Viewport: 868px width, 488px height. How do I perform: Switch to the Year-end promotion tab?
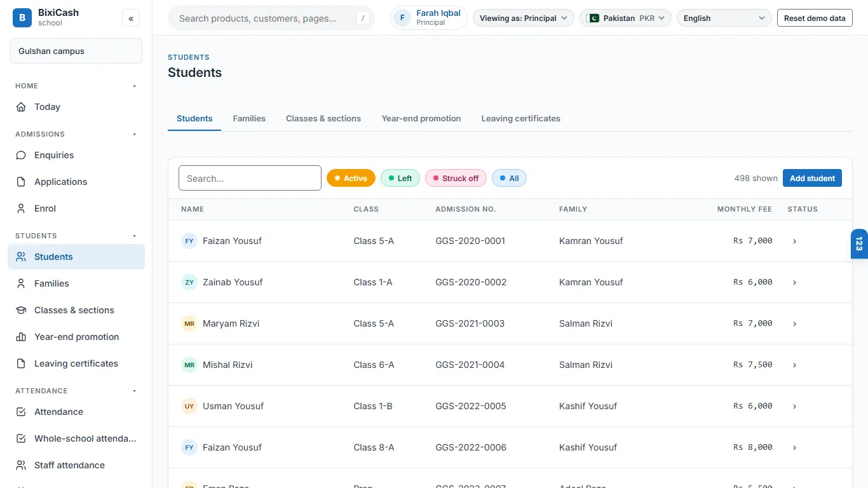click(x=421, y=119)
